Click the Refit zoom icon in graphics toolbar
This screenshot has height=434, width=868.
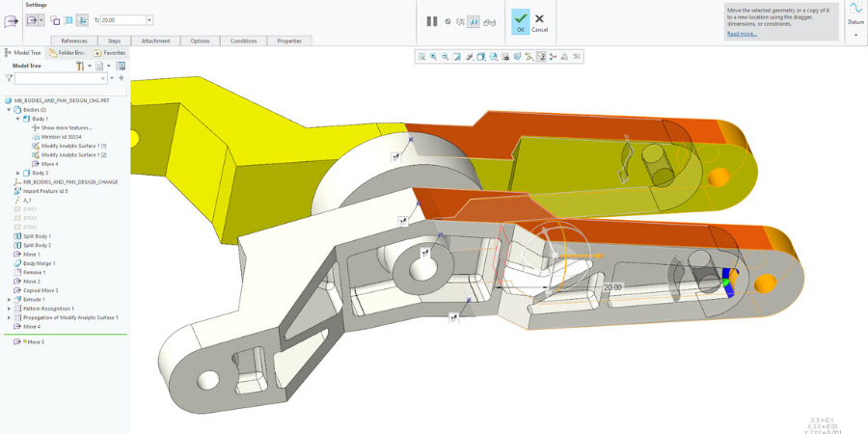(x=421, y=57)
